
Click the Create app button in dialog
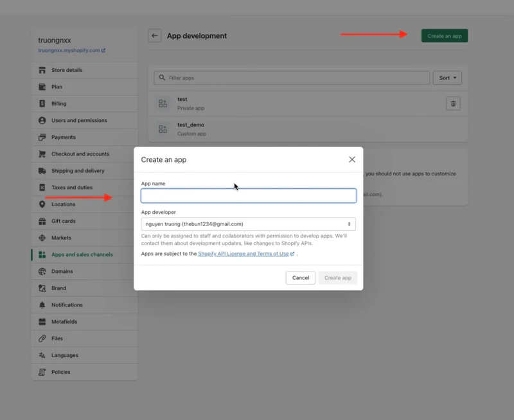pos(338,278)
